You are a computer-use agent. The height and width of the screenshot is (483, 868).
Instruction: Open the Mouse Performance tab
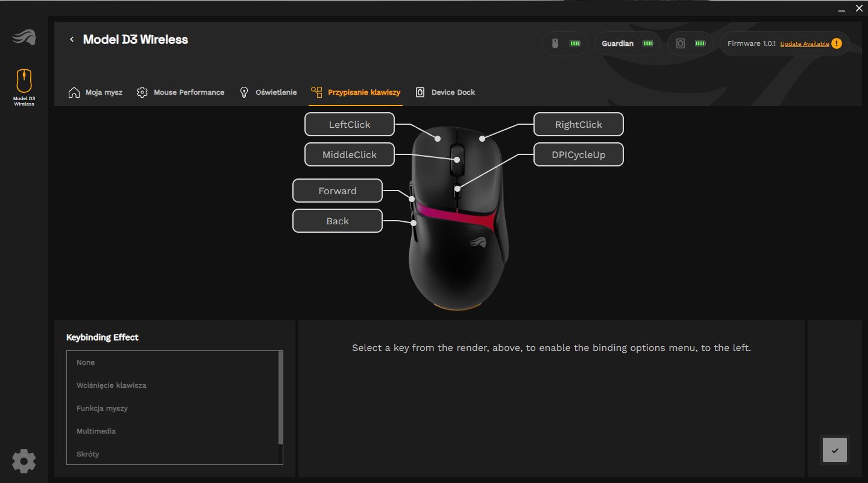pyautogui.click(x=181, y=92)
